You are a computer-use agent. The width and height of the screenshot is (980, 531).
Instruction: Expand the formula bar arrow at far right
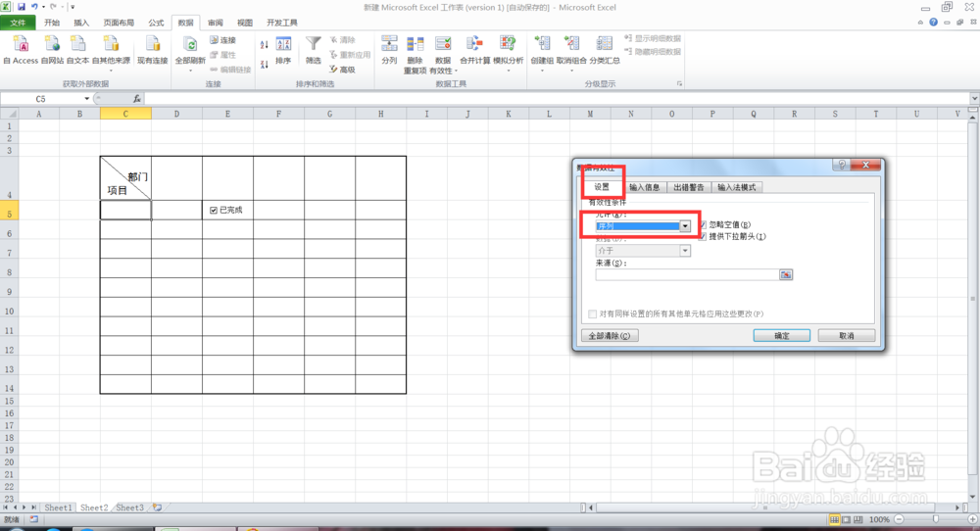(974, 99)
